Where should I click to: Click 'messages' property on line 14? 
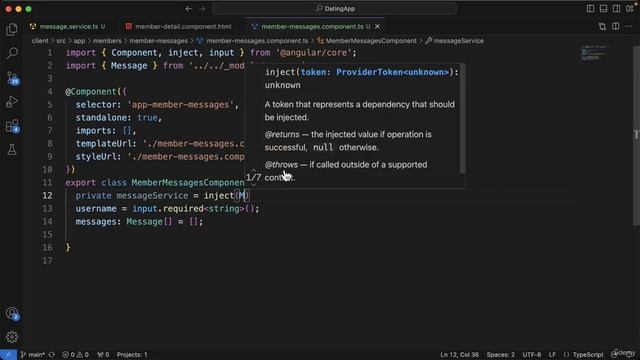96,222
